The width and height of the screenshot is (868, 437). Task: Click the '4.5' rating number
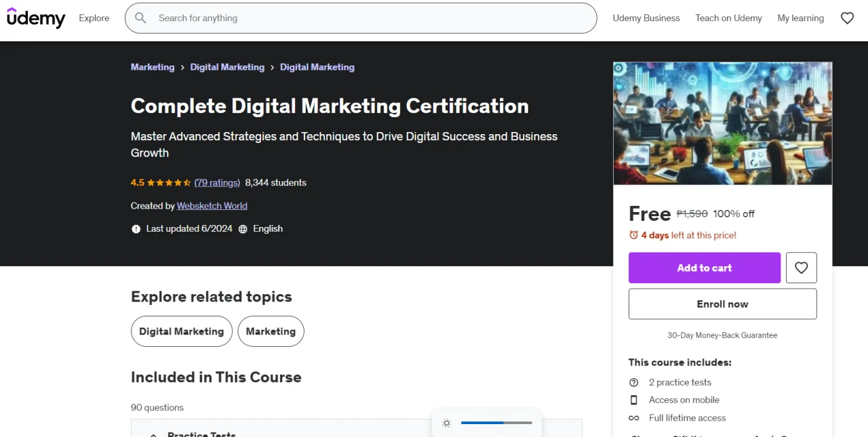138,183
